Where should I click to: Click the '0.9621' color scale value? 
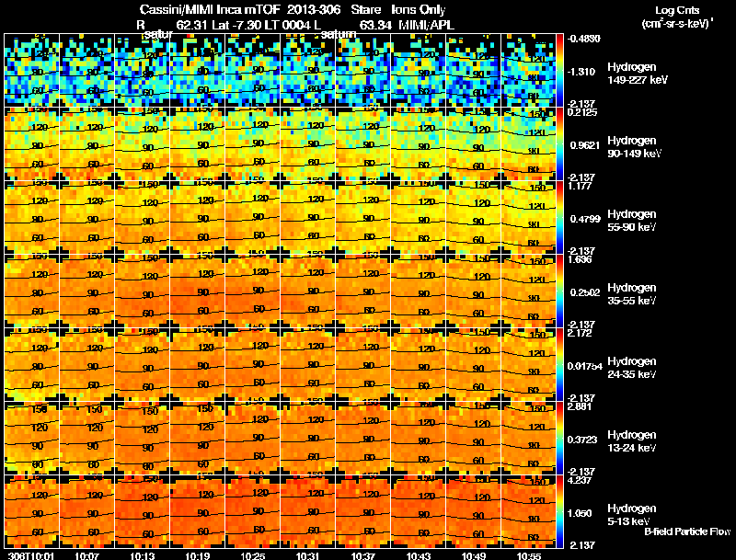(585, 145)
